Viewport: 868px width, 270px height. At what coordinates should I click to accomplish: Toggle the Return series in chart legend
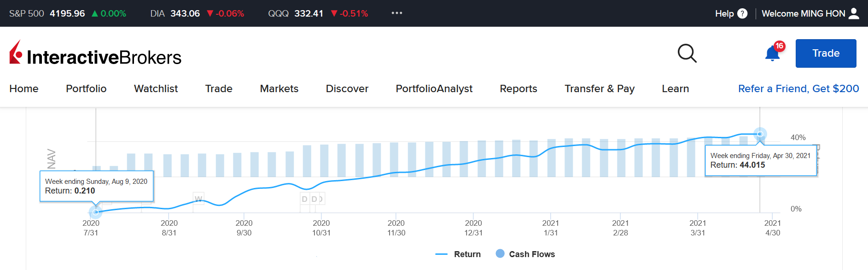click(458, 254)
